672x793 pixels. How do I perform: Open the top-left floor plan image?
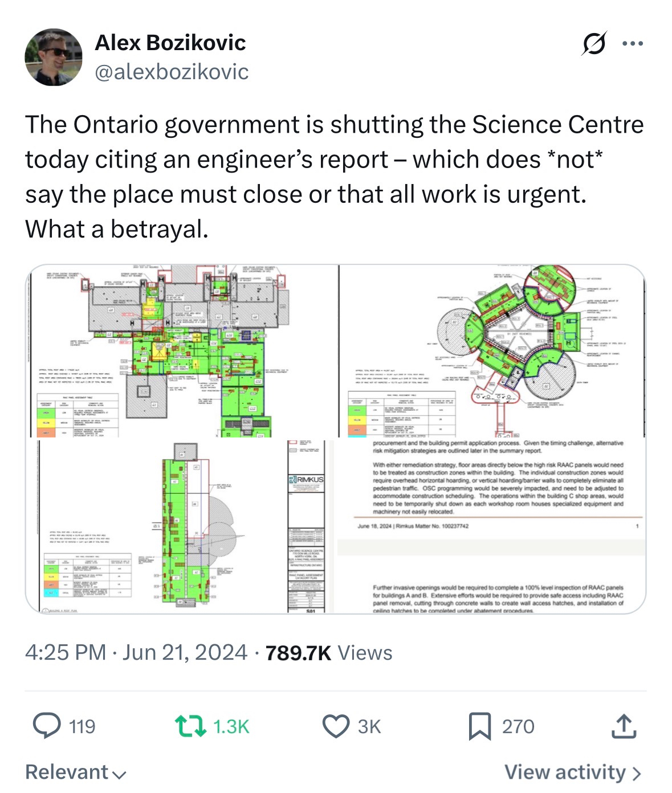(x=182, y=351)
